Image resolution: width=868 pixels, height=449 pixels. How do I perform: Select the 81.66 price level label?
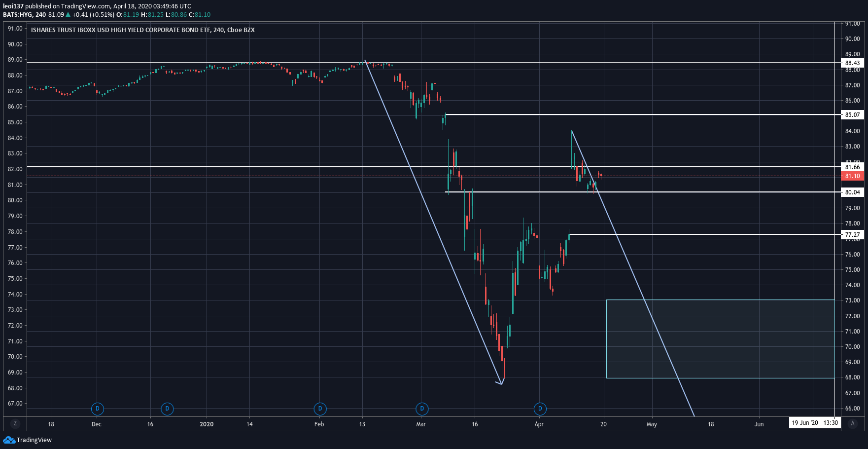coord(852,167)
